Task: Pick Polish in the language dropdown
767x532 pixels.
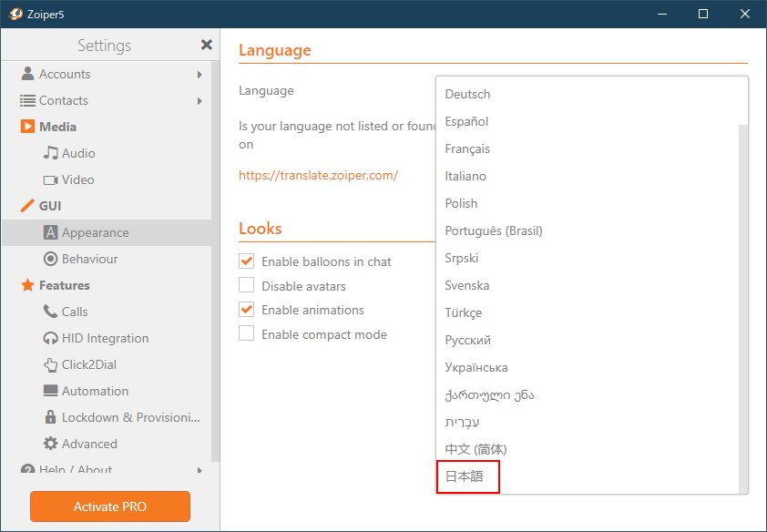Action: click(587, 203)
